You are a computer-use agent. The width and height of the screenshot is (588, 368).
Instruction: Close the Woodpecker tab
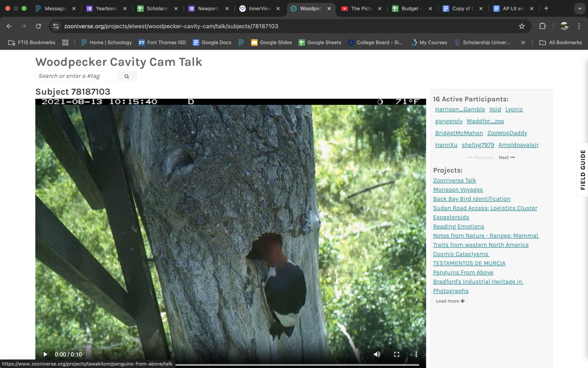coord(329,8)
